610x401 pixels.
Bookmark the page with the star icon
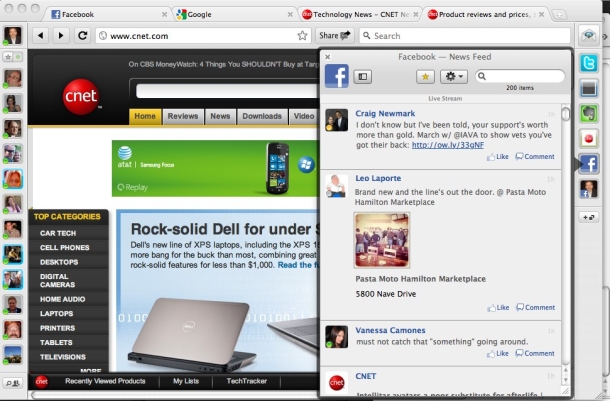(302, 36)
